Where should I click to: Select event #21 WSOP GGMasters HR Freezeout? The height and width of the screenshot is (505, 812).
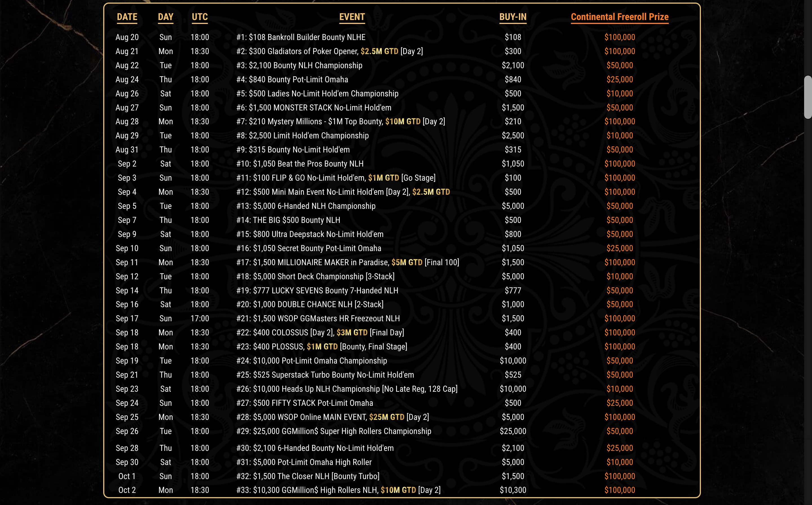pyautogui.click(x=318, y=319)
